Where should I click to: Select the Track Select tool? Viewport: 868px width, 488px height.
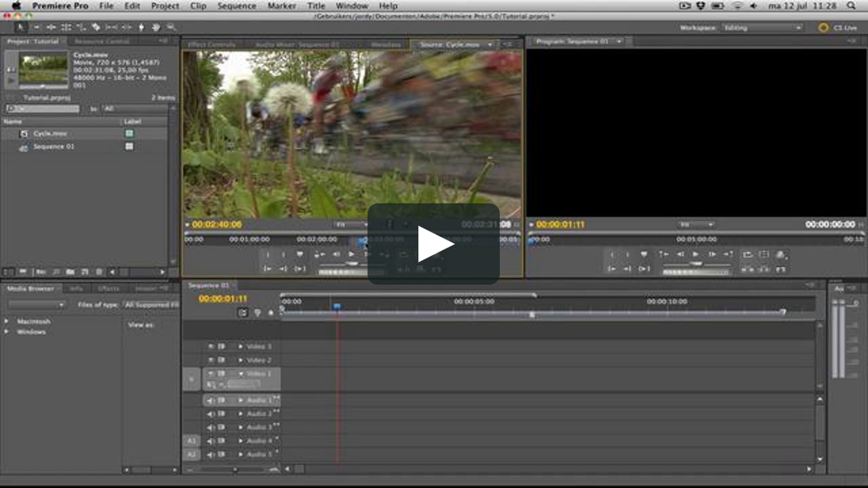tap(36, 27)
